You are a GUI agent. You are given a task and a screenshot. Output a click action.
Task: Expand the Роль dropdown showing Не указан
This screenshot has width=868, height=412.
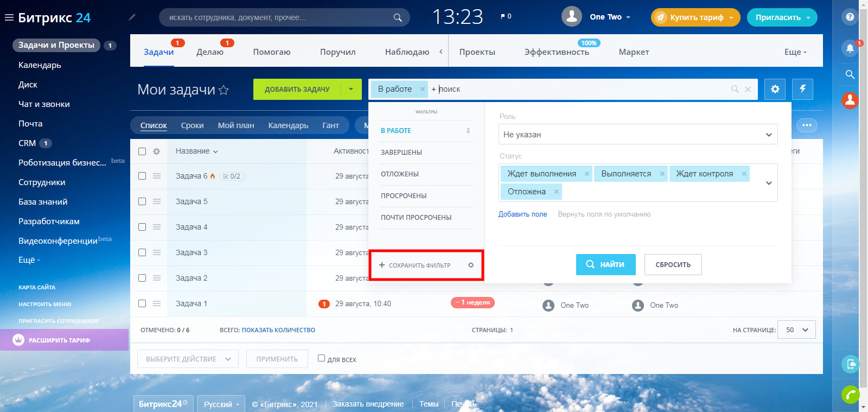coord(637,135)
